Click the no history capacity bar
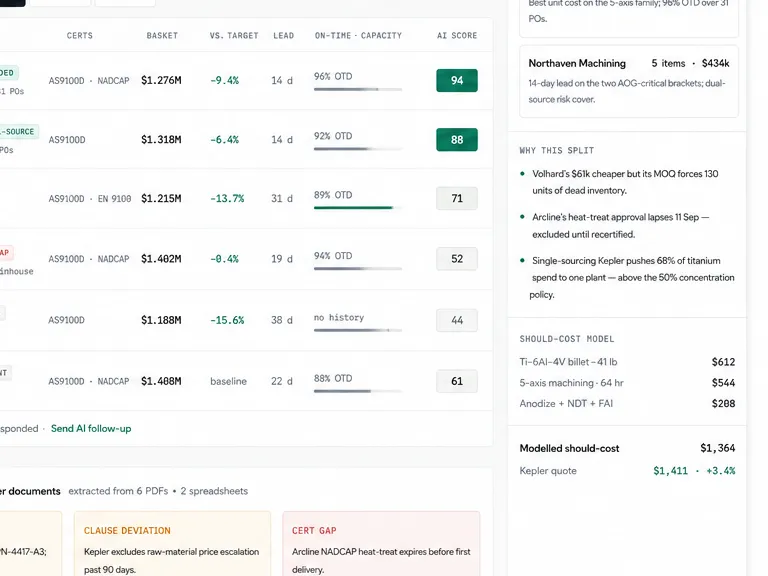The image size is (768, 576). pos(358,330)
